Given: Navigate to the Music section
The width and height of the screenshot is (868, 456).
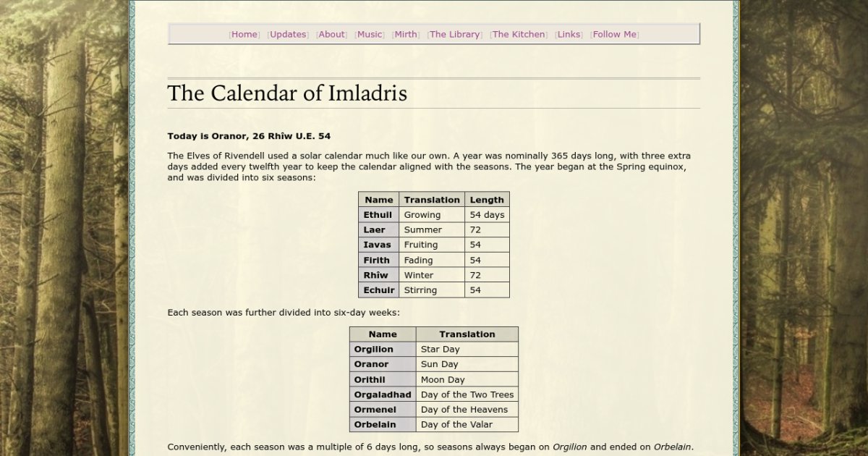Looking at the screenshot, I should (x=370, y=34).
